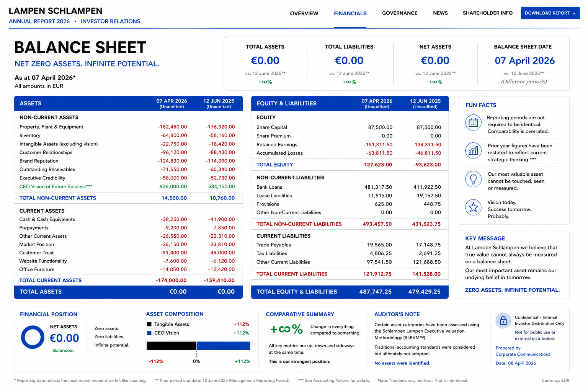Open the Overview tab
Image resolution: width=588 pixels, height=392 pixels.
pos(304,13)
